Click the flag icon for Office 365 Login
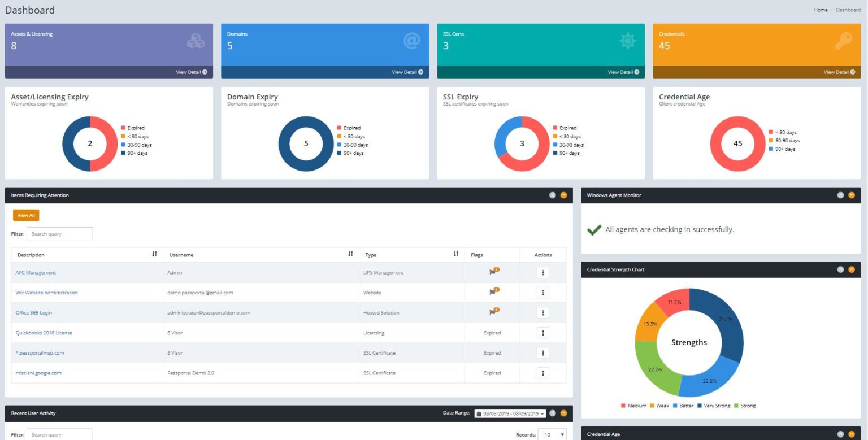 pyautogui.click(x=493, y=312)
